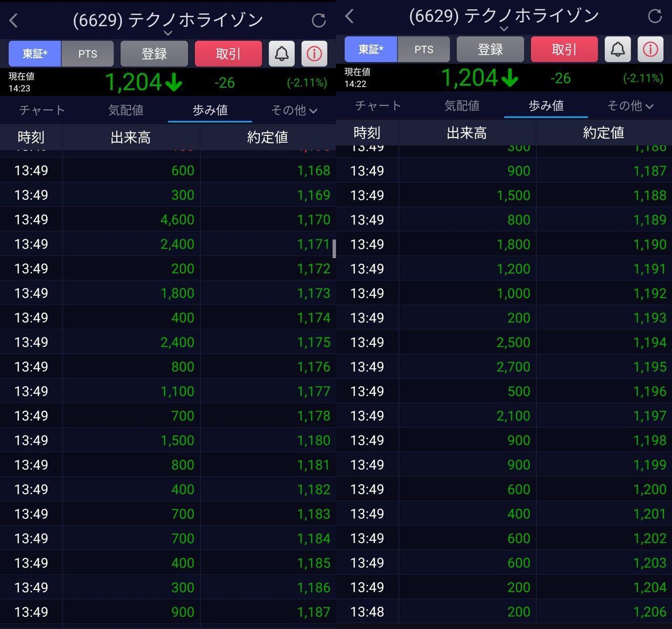Viewport: 672px width, 629px height.
Task: Select the 1,168 price cell
Action: [268, 170]
